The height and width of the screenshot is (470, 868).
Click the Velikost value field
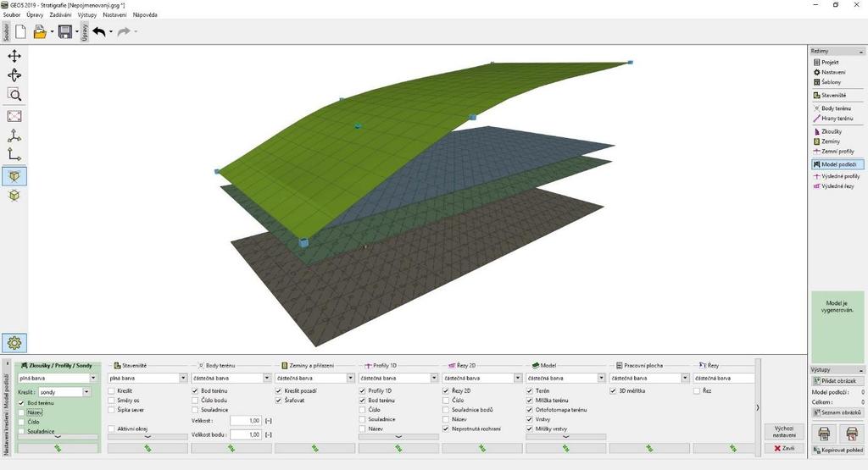[x=245, y=421]
